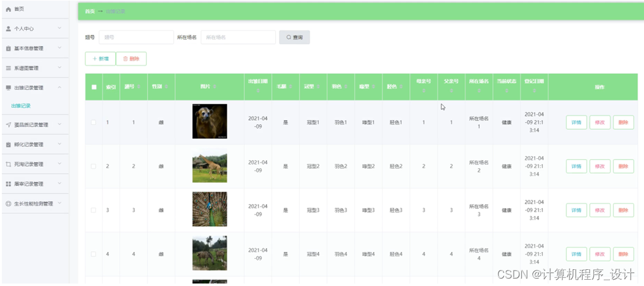Click the grid icon for 屠宰记录管理

8,184
